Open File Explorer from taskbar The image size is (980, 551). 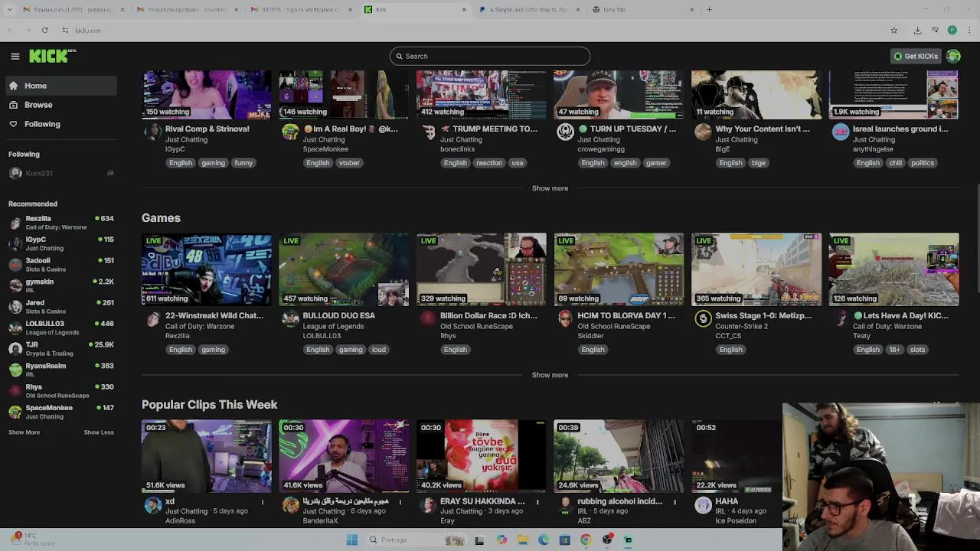click(x=523, y=540)
